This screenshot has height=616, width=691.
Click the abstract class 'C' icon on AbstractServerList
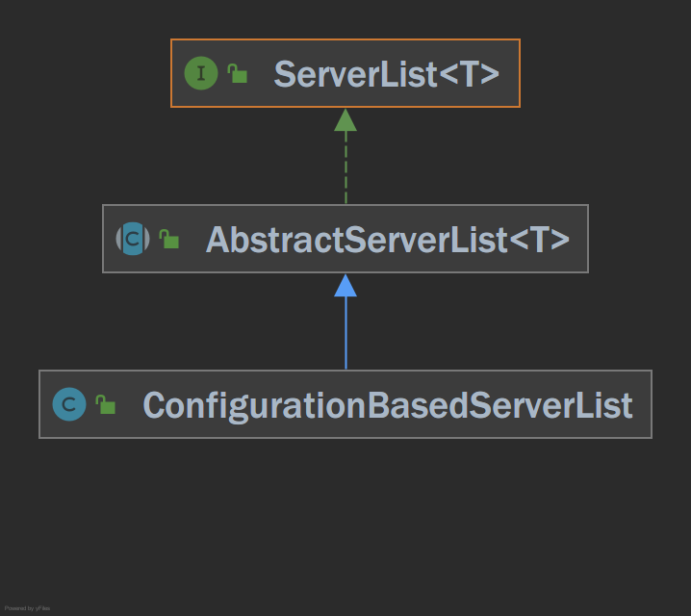[x=133, y=239]
